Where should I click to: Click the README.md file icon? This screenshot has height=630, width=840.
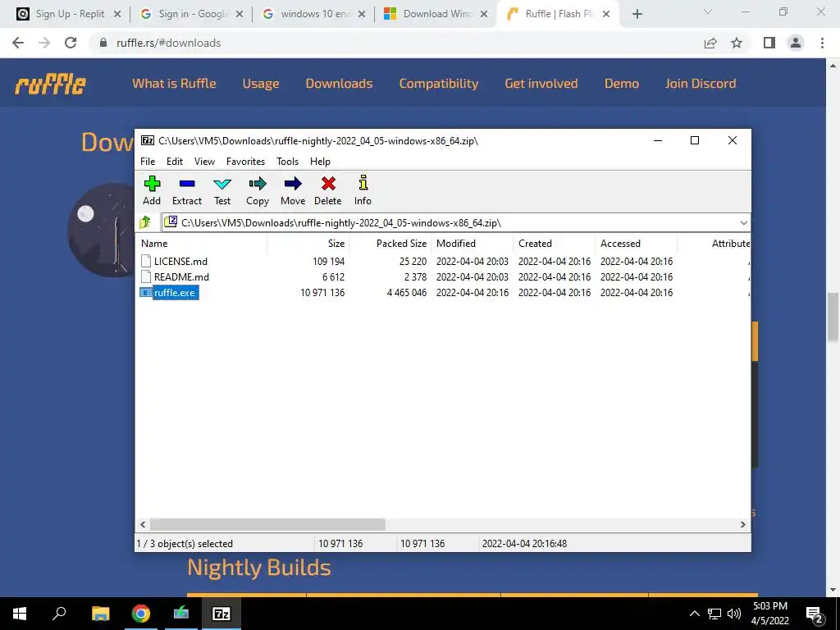click(x=146, y=277)
